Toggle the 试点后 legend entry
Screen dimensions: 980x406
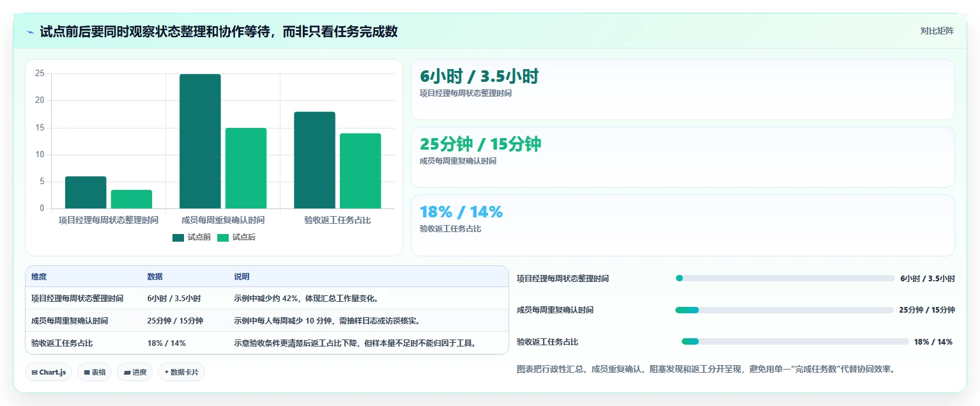click(x=236, y=237)
